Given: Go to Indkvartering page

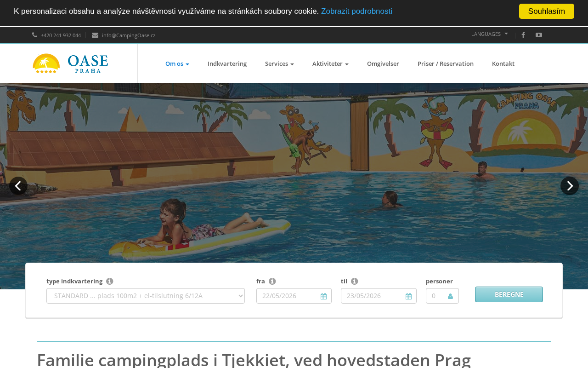Looking at the screenshot, I should point(227,63).
